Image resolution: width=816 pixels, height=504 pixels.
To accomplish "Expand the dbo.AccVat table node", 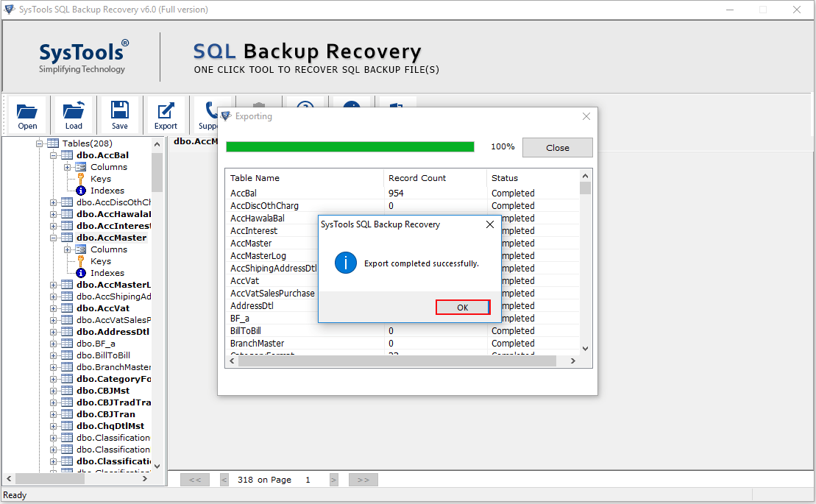I will tap(53, 308).
